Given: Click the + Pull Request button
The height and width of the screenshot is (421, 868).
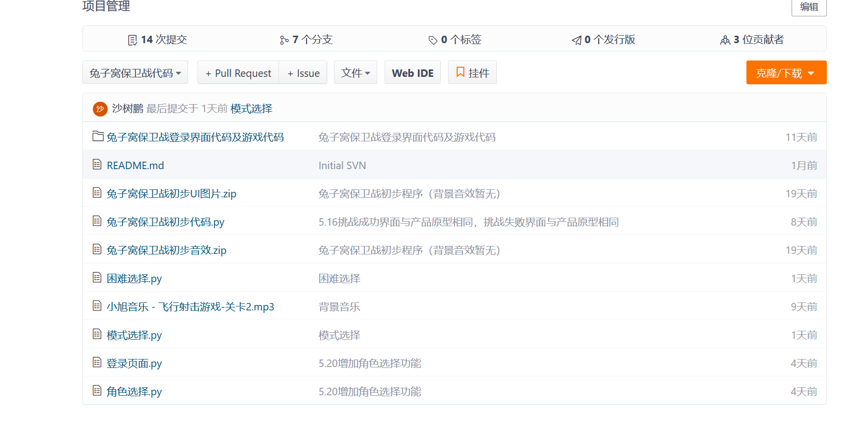Looking at the screenshot, I should pyautogui.click(x=238, y=72).
